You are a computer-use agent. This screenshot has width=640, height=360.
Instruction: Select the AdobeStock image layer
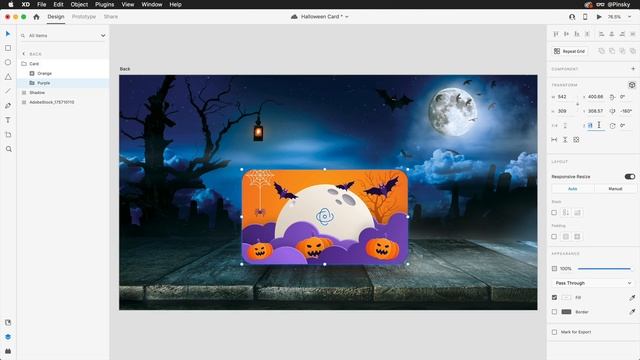[63, 102]
